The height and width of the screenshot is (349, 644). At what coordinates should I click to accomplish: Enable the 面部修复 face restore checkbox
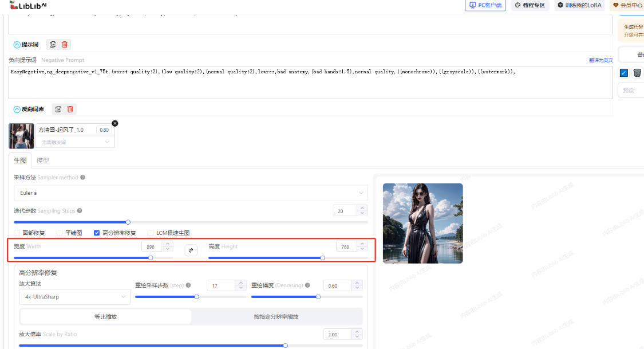[17, 233]
